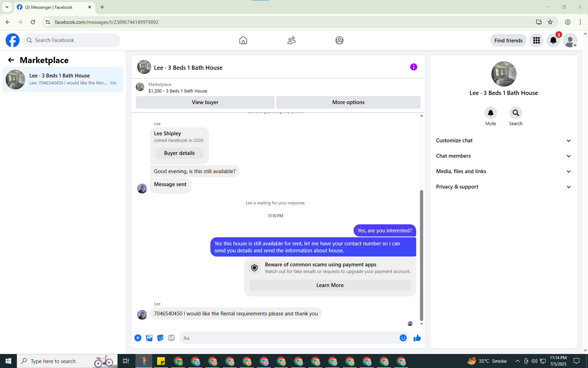Open more actions plus icon in composer
This screenshot has width=588, height=368.
click(138, 338)
